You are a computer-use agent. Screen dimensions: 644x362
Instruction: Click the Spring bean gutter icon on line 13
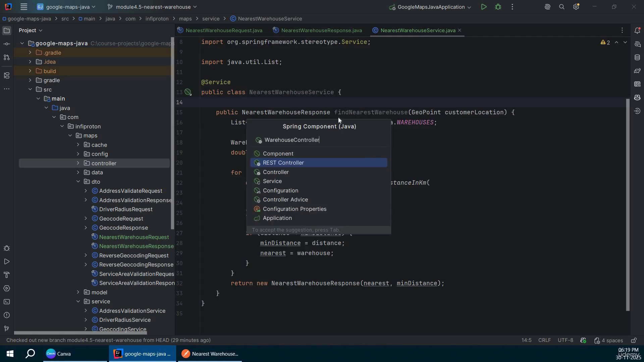click(188, 92)
